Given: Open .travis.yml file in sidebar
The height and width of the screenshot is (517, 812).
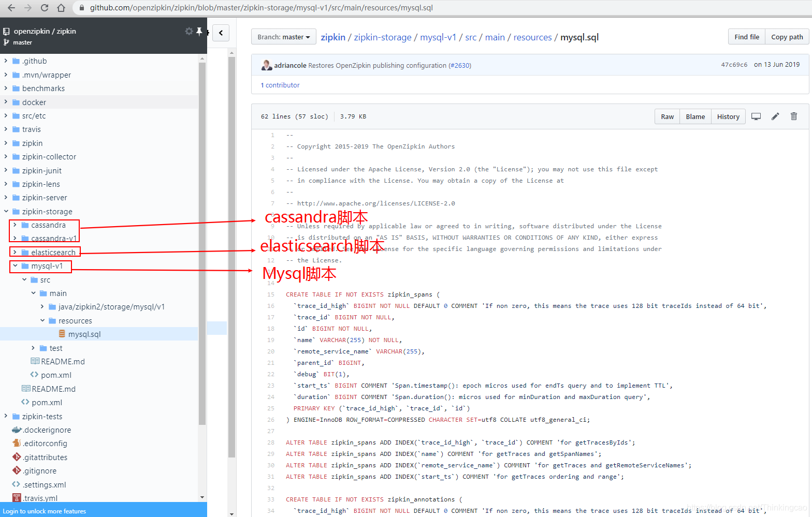Looking at the screenshot, I should (40, 498).
